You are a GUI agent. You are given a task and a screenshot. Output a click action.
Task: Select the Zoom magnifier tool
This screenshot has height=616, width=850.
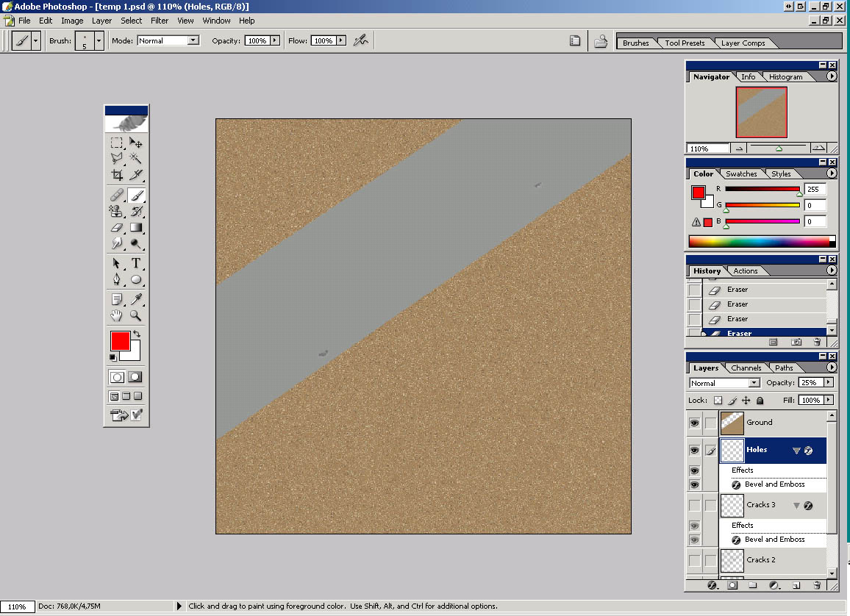[136, 315]
